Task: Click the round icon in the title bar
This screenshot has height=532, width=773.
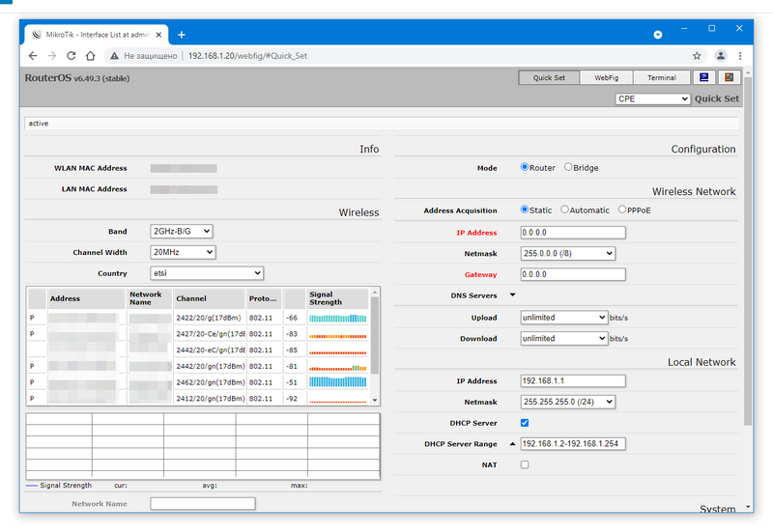Action: [x=658, y=35]
